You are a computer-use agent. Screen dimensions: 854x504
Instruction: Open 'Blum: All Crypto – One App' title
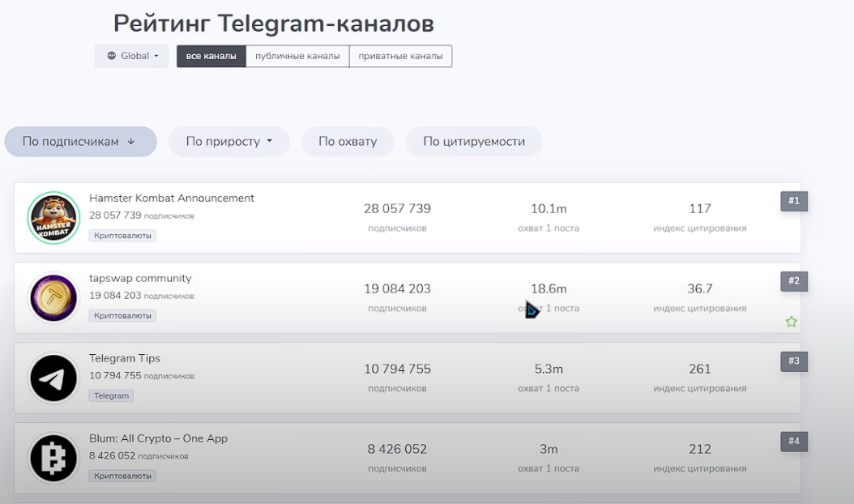(159, 438)
